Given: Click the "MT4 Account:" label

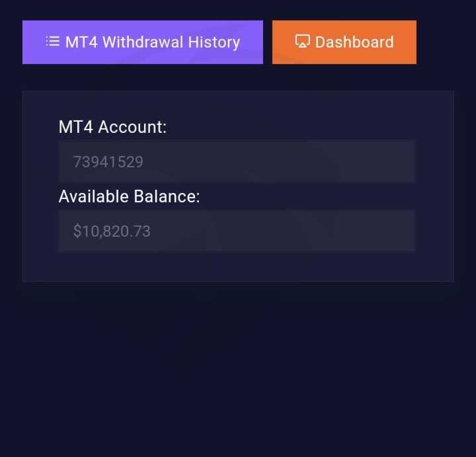Looking at the screenshot, I should [112, 127].
